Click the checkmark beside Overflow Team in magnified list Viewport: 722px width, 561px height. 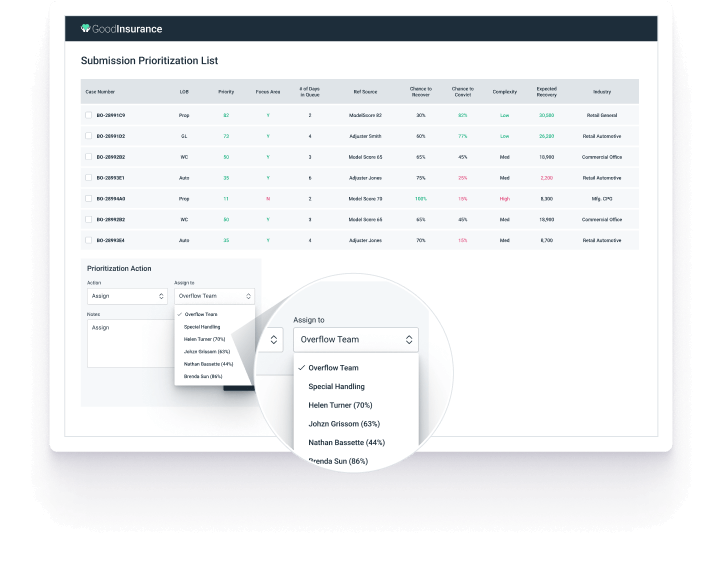tap(301, 368)
